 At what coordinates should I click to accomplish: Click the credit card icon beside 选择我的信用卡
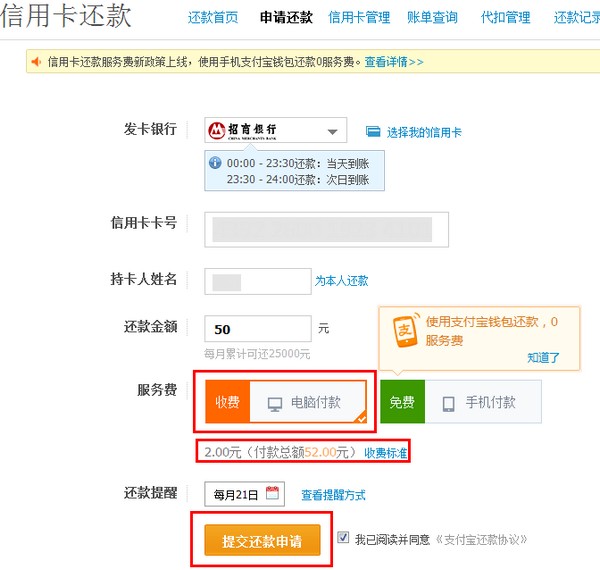click(373, 132)
